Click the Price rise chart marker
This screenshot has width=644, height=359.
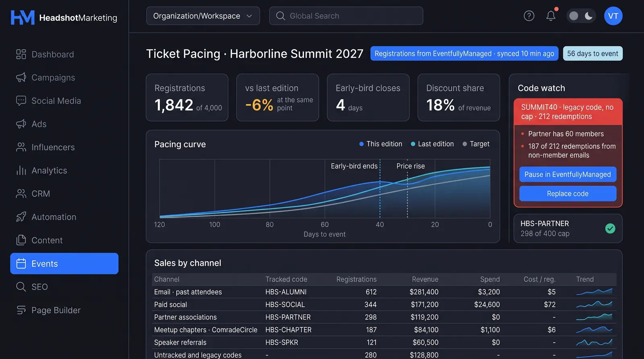click(411, 166)
